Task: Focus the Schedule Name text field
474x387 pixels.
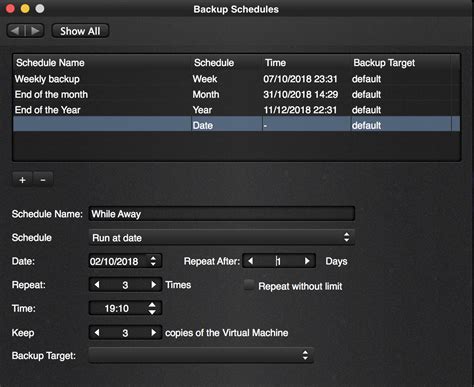Action: tap(222, 214)
